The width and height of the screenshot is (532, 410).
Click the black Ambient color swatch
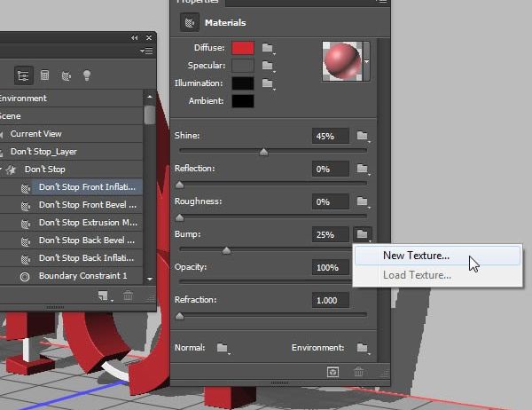point(243,101)
